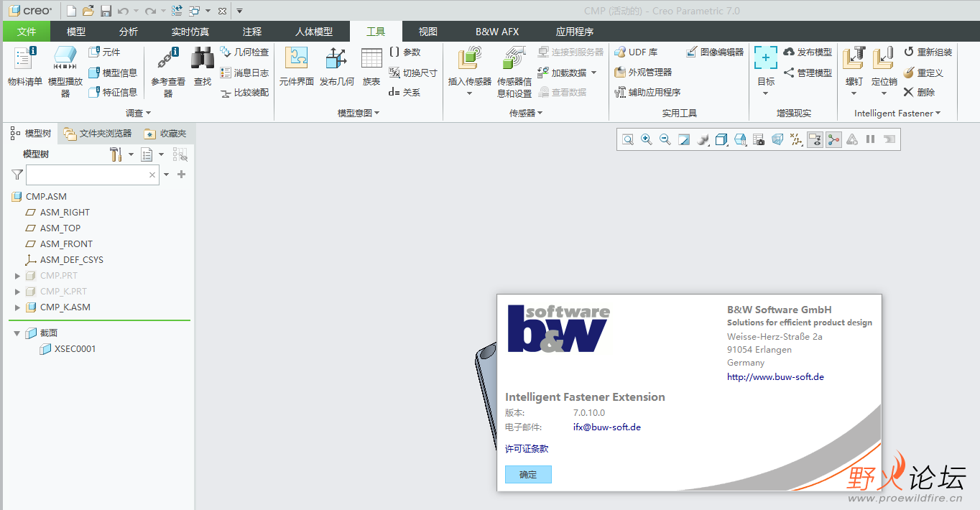Click the Zoom Out graphics toolbar icon
Image resolution: width=980 pixels, height=510 pixels.
coord(665,139)
